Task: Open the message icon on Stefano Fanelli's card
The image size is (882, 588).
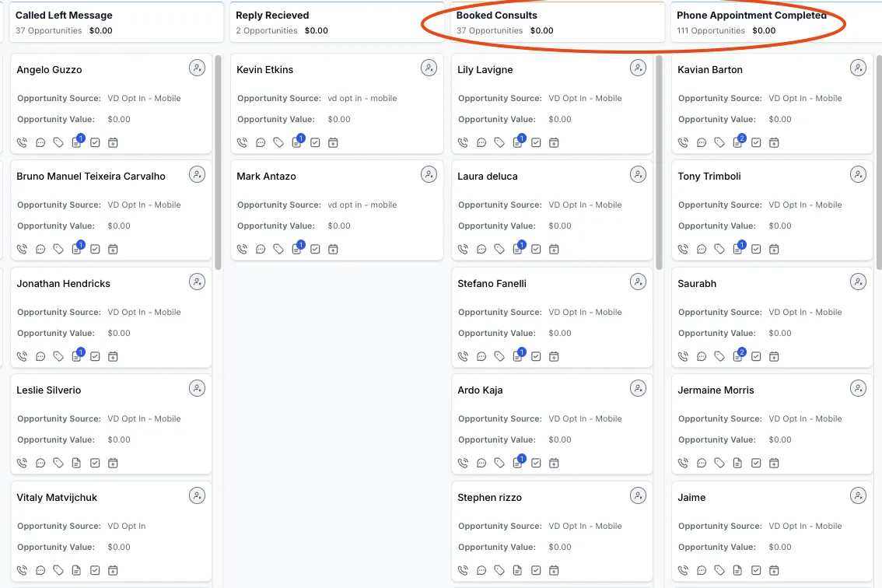Action: pos(481,356)
